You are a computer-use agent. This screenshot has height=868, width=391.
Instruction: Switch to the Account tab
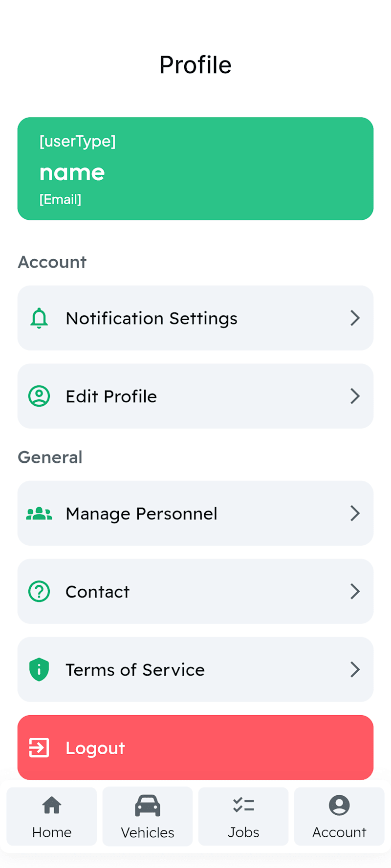[339, 816]
